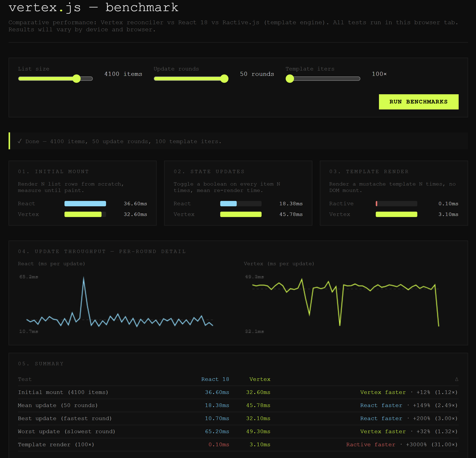Select the Initial mount summary row
This screenshot has width=476, height=458.
pyautogui.click(x=63, y=392)
